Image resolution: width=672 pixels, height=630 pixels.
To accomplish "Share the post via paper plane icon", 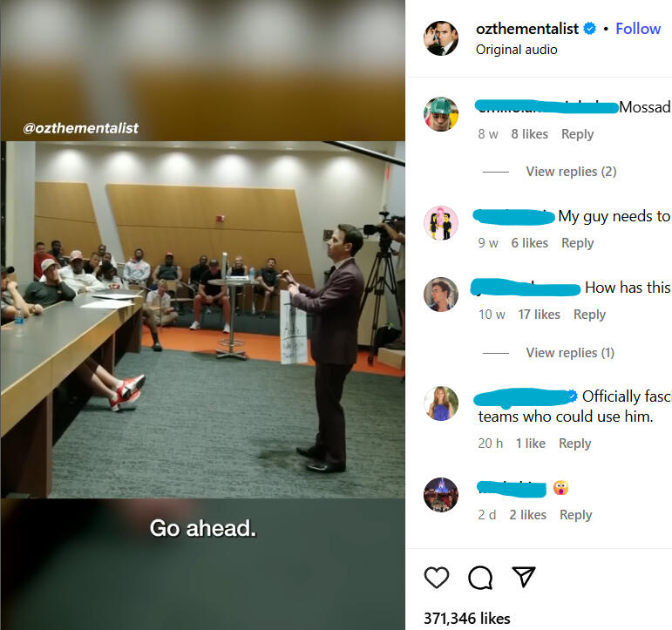I will tap(524, 577).
